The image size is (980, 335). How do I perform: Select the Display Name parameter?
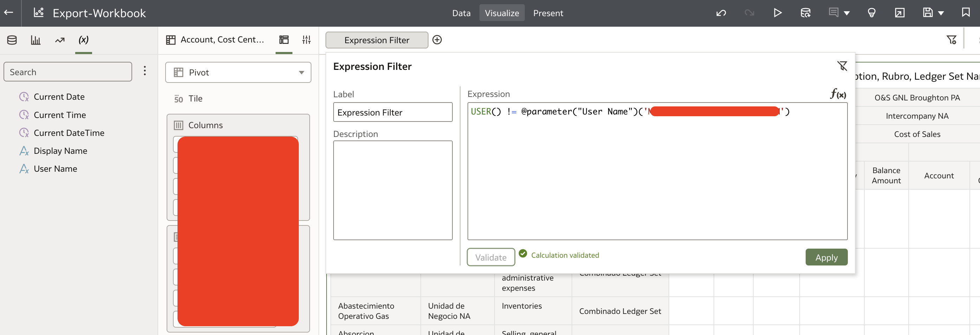[60, 151]
